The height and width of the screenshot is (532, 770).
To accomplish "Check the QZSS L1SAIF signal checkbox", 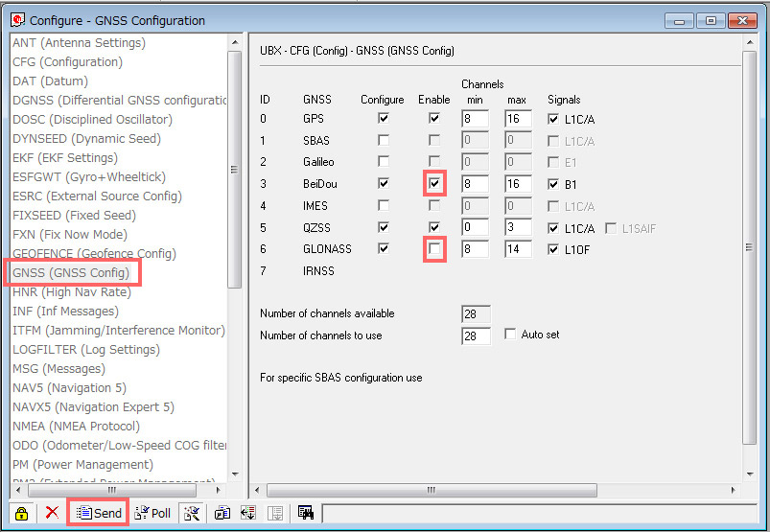I will (611, 228).
